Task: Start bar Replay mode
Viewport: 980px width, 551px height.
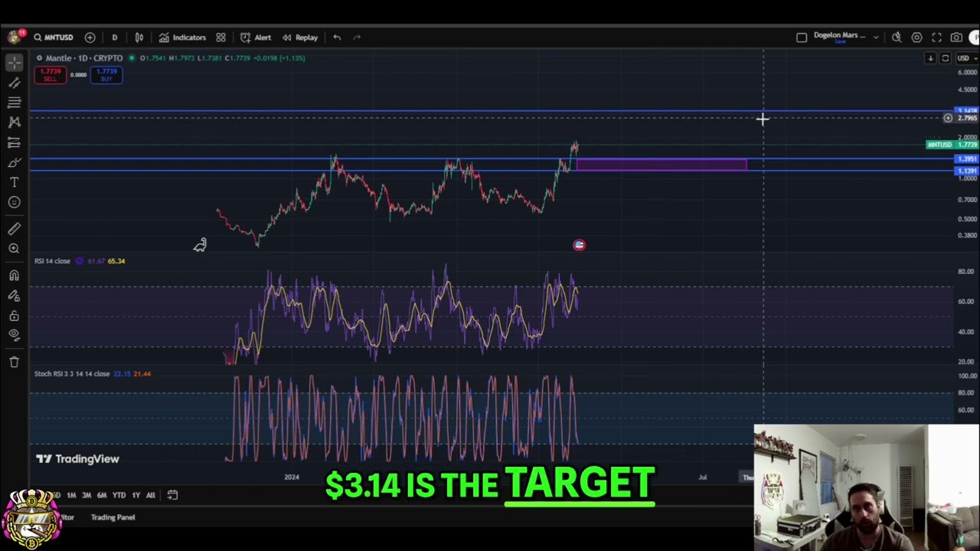Action: coord(299,37)
